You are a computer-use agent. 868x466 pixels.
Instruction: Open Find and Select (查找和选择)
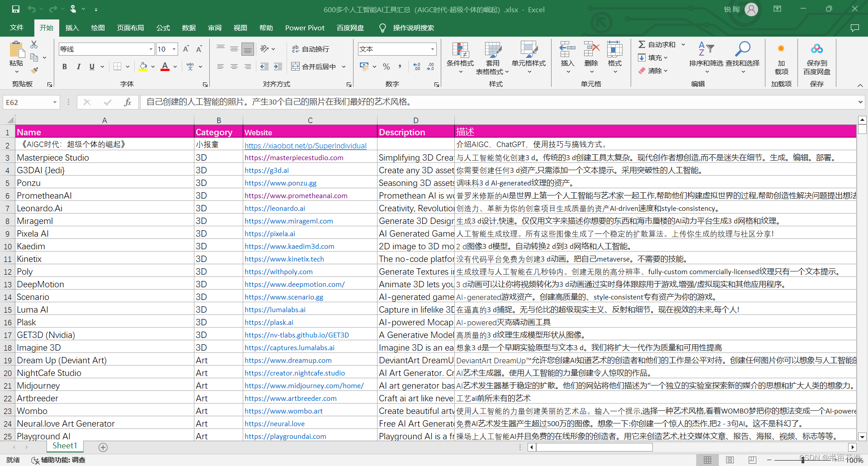743,58
